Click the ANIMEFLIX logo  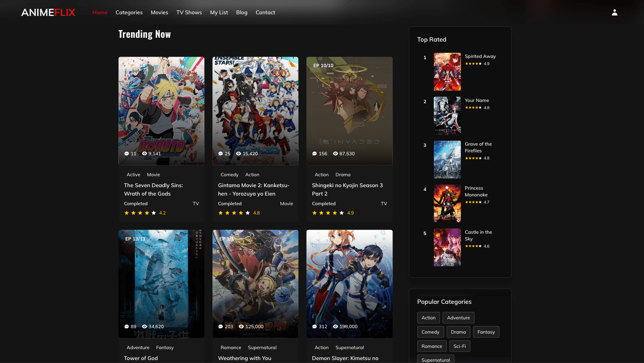[48, 12]
